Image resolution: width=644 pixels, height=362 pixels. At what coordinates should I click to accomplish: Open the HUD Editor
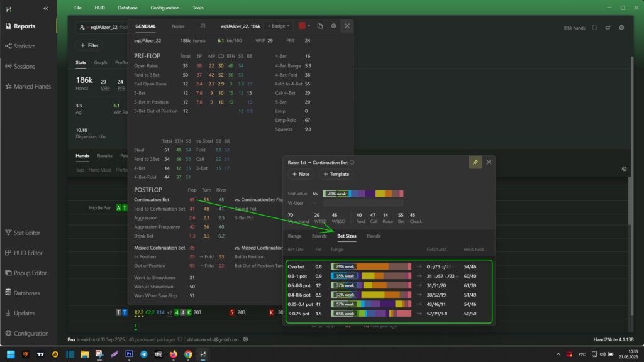(x=24, y=253)
